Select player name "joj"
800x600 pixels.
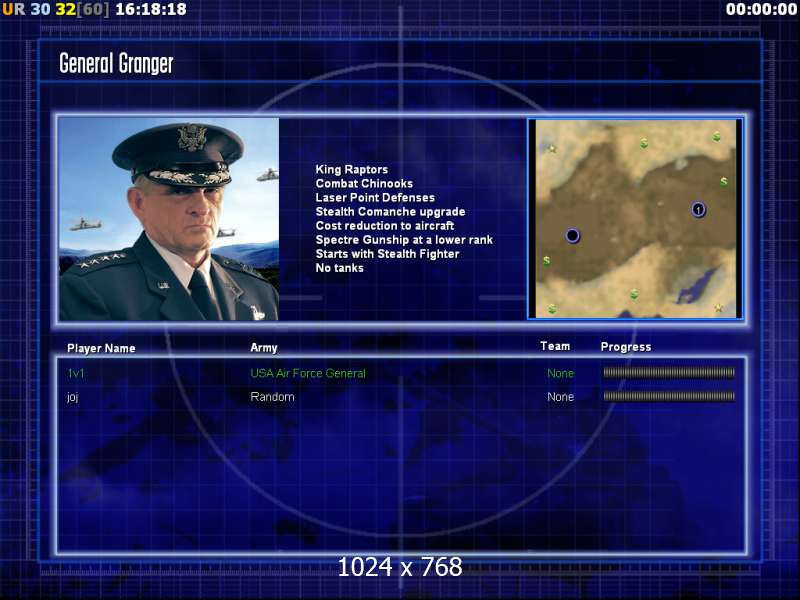(72, 397)
